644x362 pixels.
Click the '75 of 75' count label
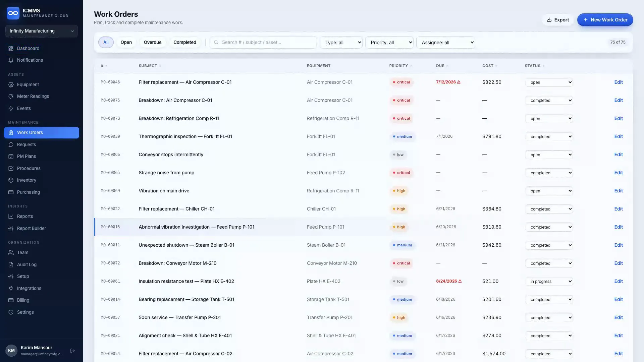click(618, 42)
